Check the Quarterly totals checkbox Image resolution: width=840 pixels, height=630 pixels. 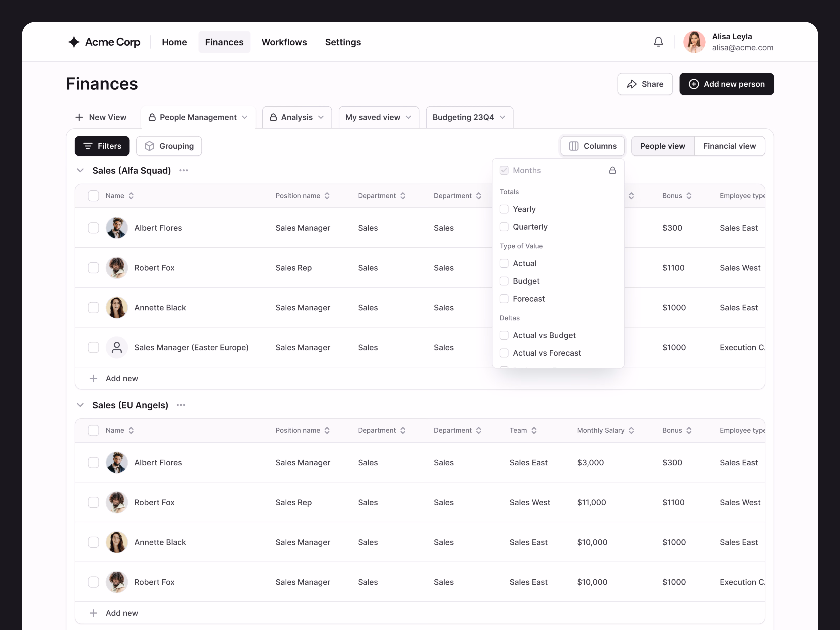[x=504, y=227]
